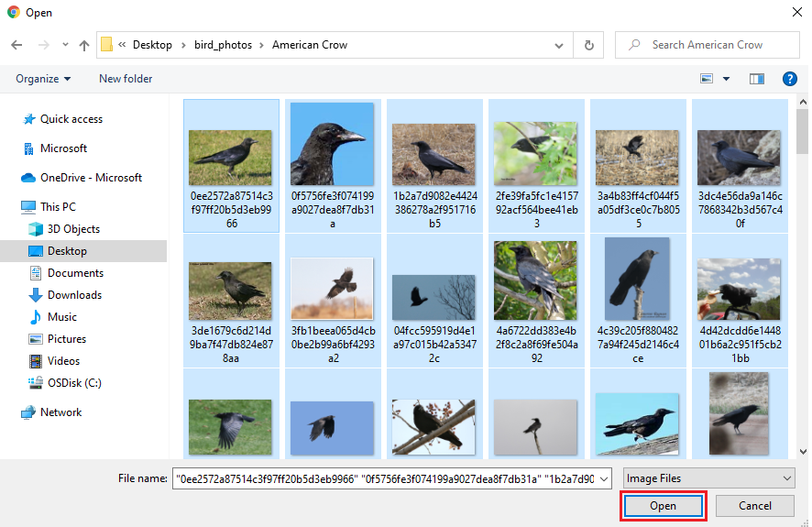Change the view layout icon

pyautogui.click(x=707, y=79)
